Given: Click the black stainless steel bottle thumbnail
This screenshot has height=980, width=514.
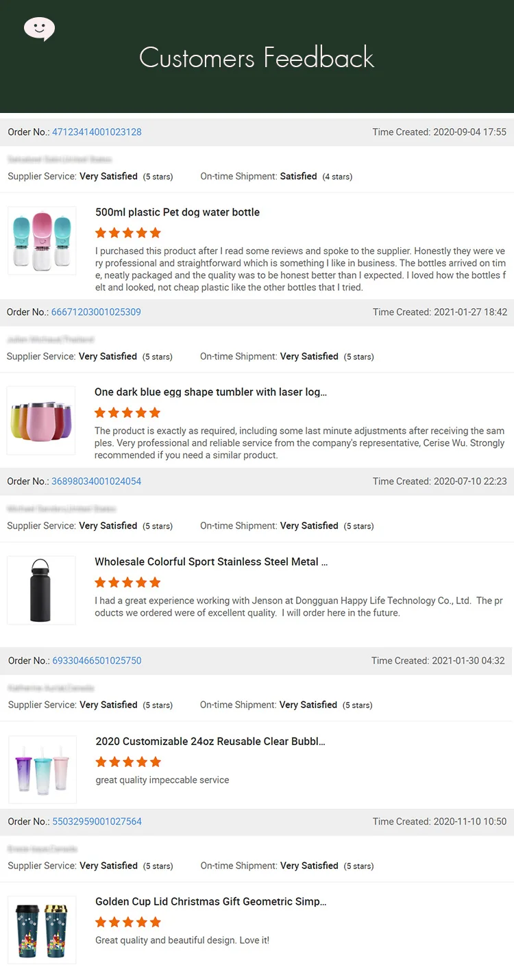Looking at the screenshot, I should pyautogui.click(x=41, y=590).
